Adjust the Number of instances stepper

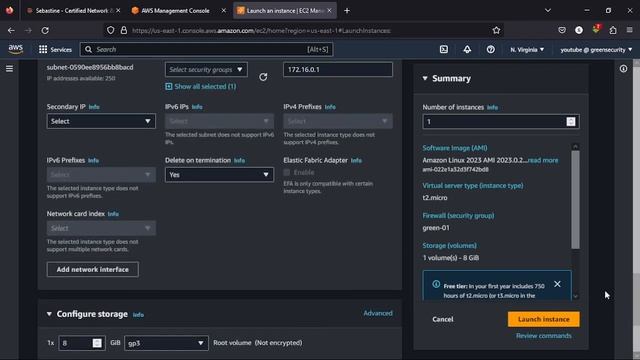tap(571, 122)
